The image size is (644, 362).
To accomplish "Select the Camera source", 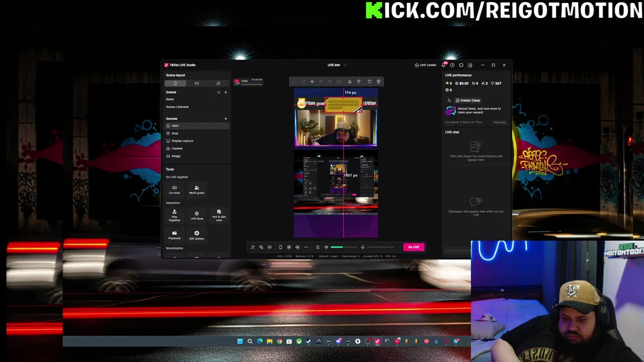I will click(x=196, y=148).
